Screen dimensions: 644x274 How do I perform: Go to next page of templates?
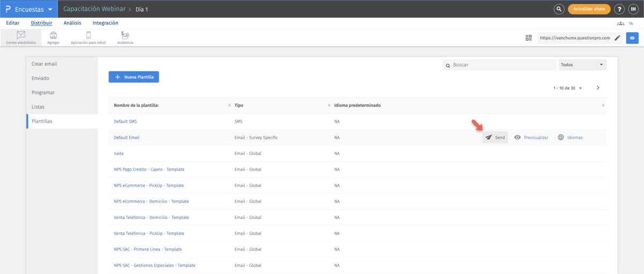[598, 88]
